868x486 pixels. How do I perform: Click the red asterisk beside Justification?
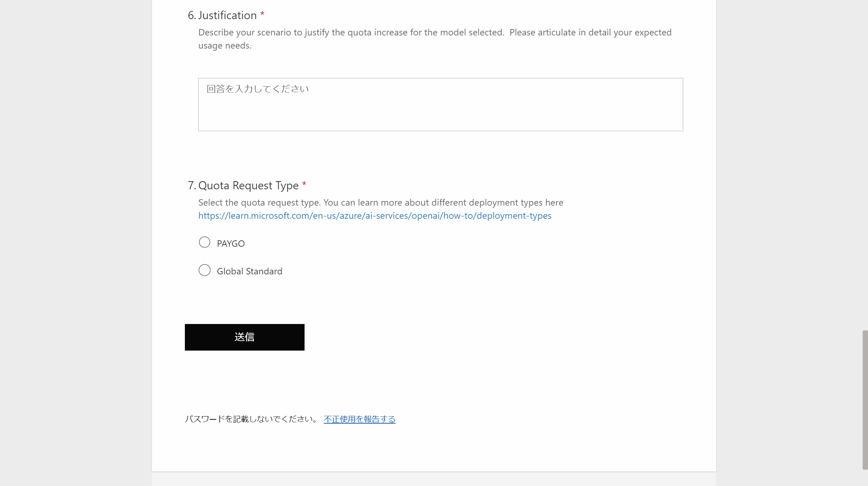pos(262,14)
